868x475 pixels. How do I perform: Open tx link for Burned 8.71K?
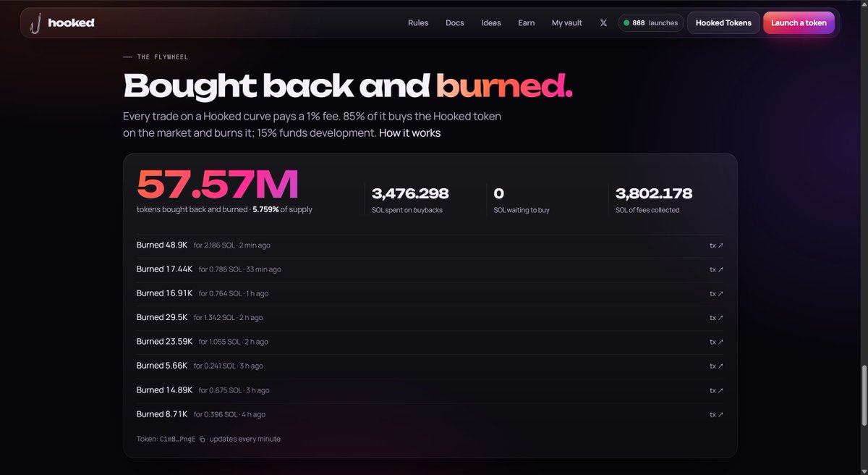[716, 415]
